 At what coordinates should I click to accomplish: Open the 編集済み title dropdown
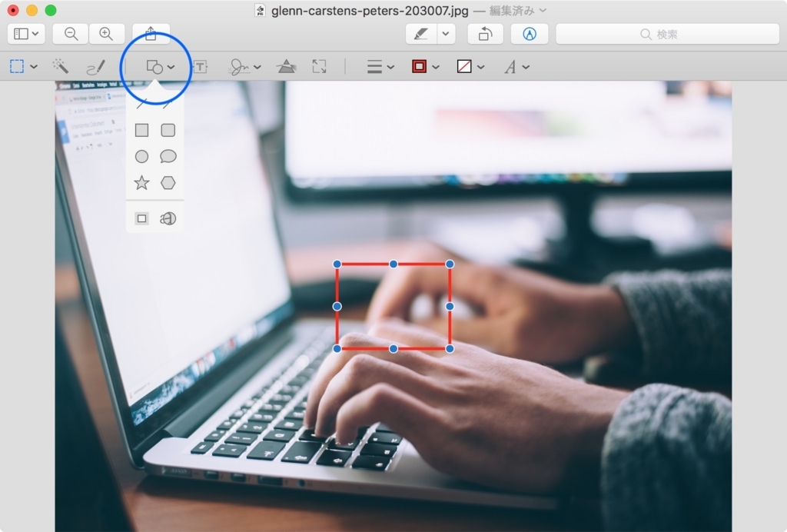click(517, 11)
